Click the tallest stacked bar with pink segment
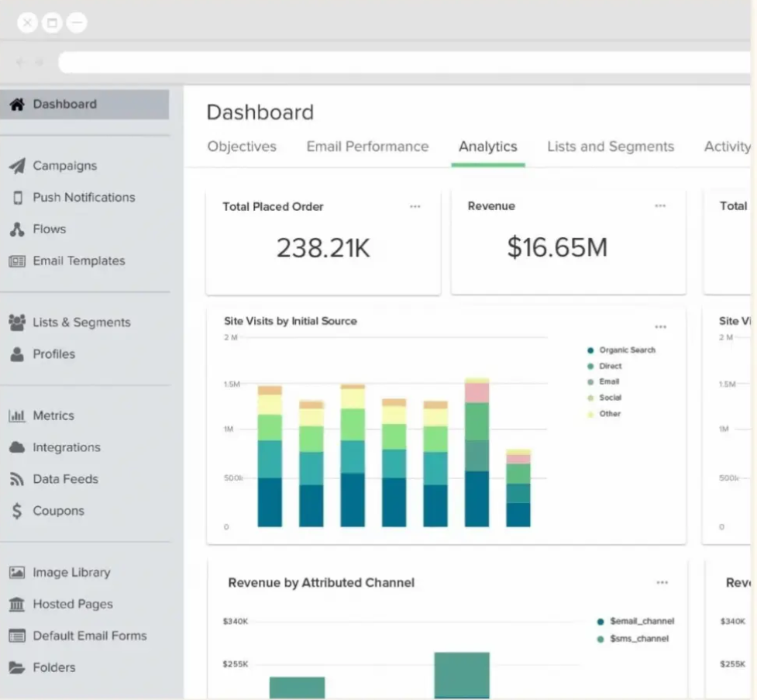The height and width of the screenshot is (700, 757). [x=477, y=452]
